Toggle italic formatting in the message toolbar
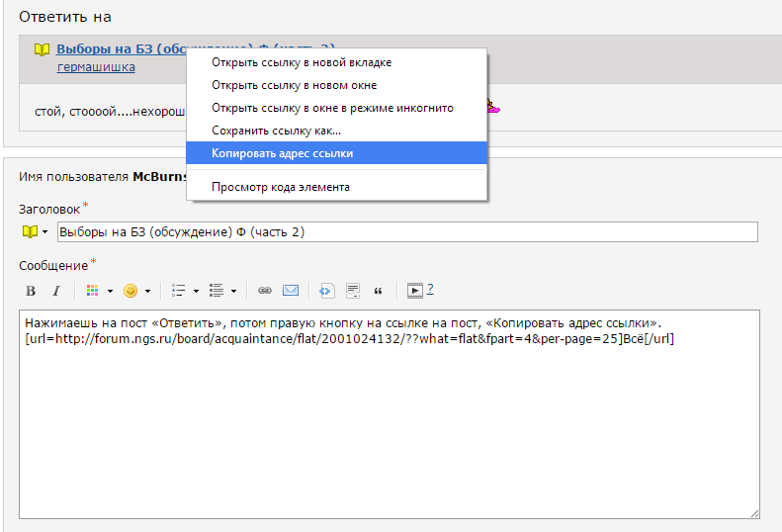Image resolution: width=782 pixels, height=532 pixels. click(56, 291)
